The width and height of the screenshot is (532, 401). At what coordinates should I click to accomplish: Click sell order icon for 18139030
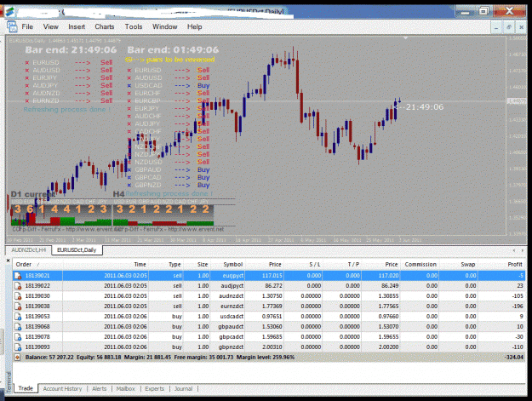(x=18, y=295)
